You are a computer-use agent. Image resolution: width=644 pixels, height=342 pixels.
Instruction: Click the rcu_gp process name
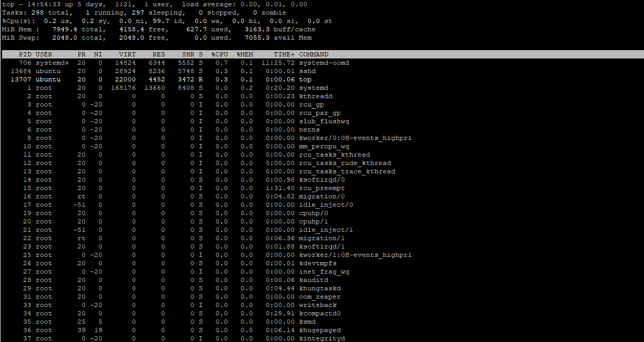pyautogui.click(x=312, y=104)
